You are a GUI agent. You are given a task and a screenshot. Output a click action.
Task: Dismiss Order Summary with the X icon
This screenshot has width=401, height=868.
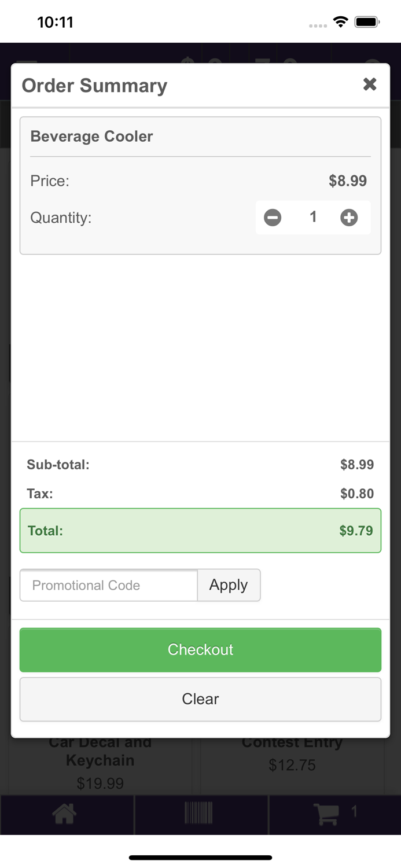pos(370,84)
